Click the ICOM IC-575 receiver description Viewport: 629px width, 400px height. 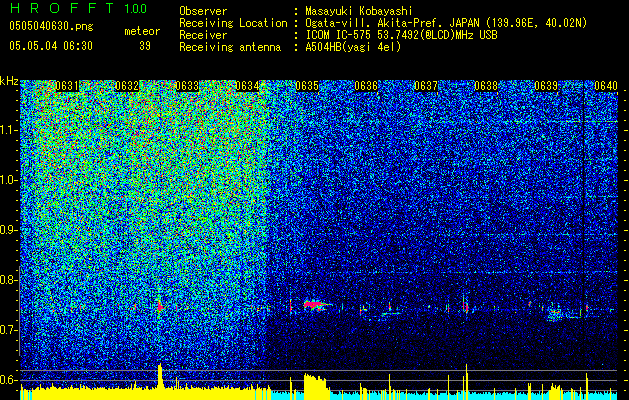[401, 35]
